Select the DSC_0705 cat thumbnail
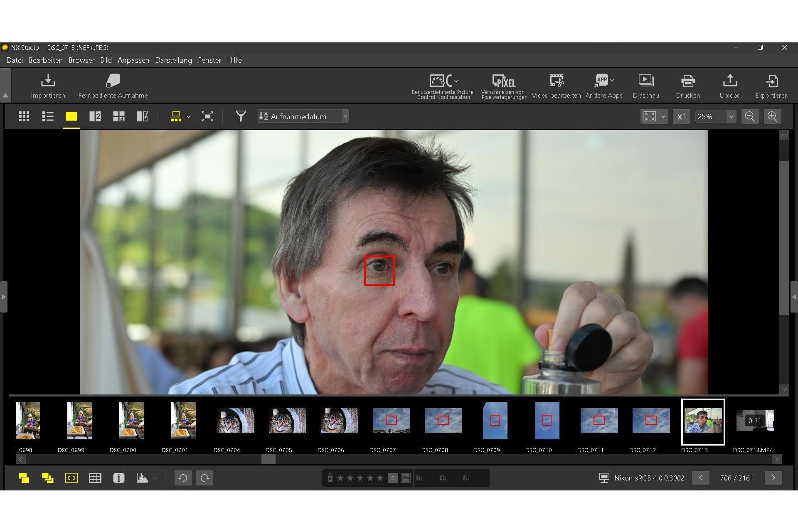798x532 pixels. pyautogui.click(x=287, y=420)
